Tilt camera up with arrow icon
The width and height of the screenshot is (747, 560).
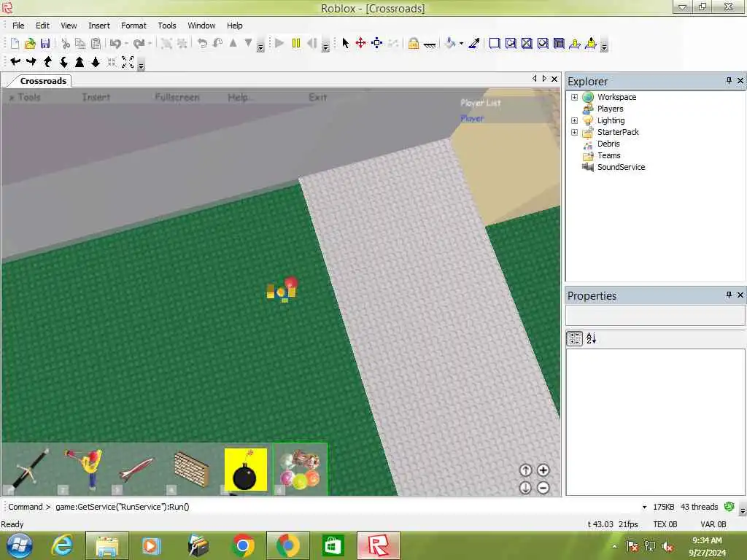coord(47,61)
